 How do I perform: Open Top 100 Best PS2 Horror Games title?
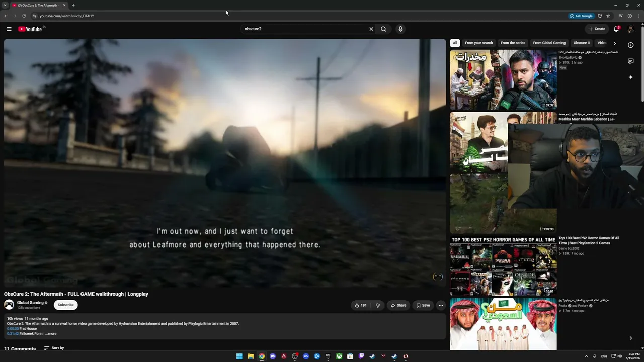pos(589,241)
